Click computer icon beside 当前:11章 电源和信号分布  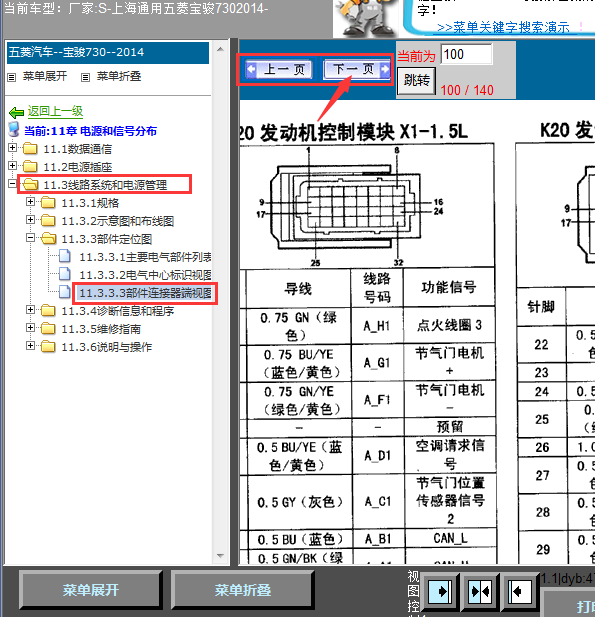click(x=14, y=129)
